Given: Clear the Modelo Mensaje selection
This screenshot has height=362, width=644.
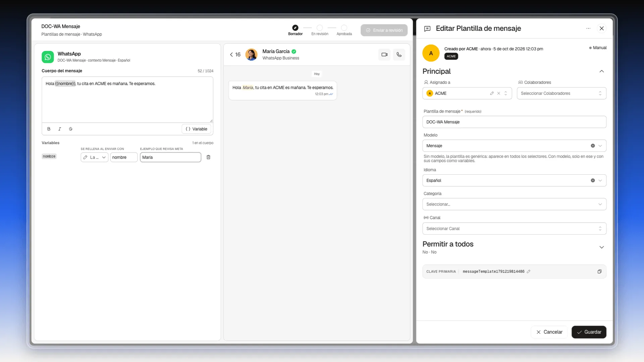Looking at the screenshot, I should pos(593,146).
